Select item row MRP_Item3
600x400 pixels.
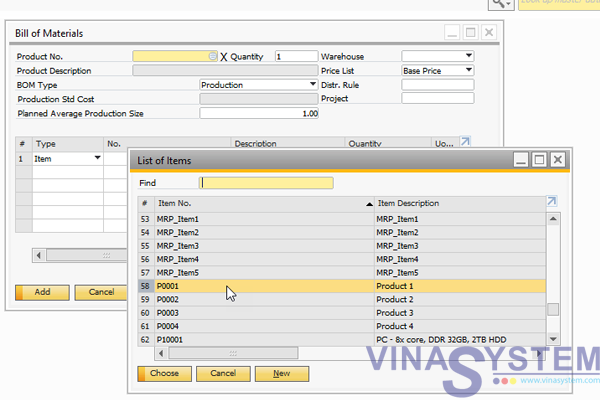(x=342, y=246)
